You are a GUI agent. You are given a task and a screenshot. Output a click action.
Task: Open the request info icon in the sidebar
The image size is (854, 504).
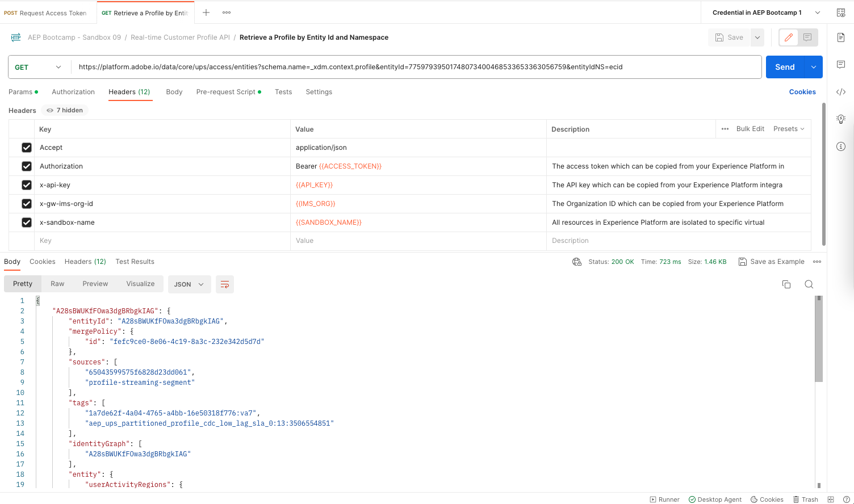point(841,146)
